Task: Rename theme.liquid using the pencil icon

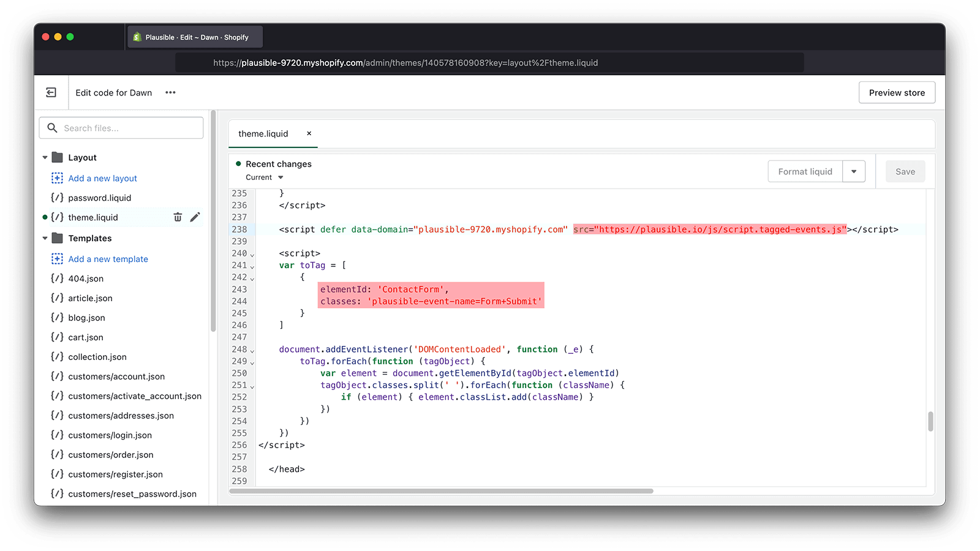Action: click(x=195, y=217)
